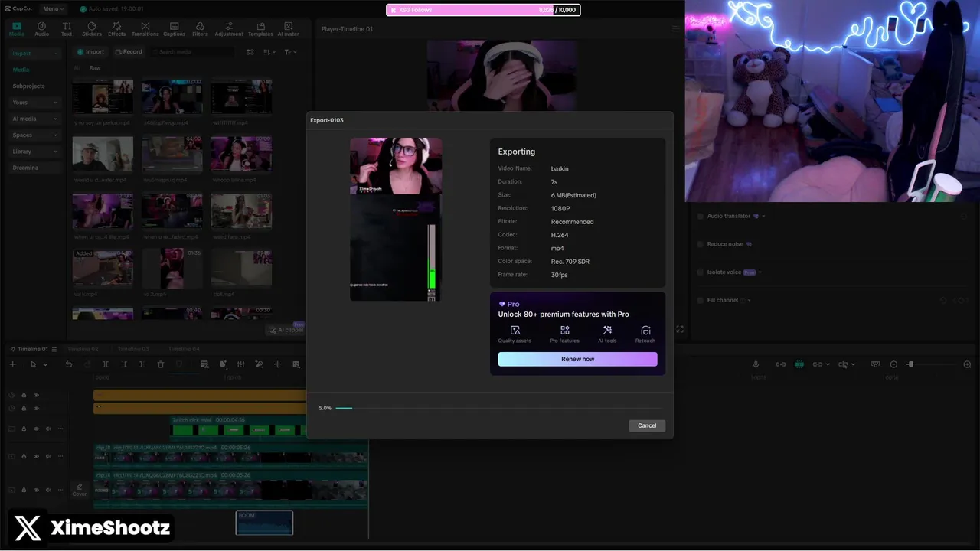
Task: Enable the Reduce noise checkbox
Action: (700, 244)
